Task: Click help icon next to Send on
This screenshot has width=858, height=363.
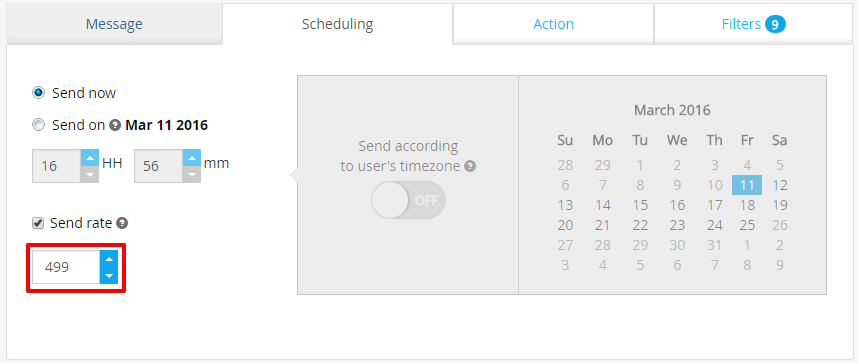Action: (115, 125)
